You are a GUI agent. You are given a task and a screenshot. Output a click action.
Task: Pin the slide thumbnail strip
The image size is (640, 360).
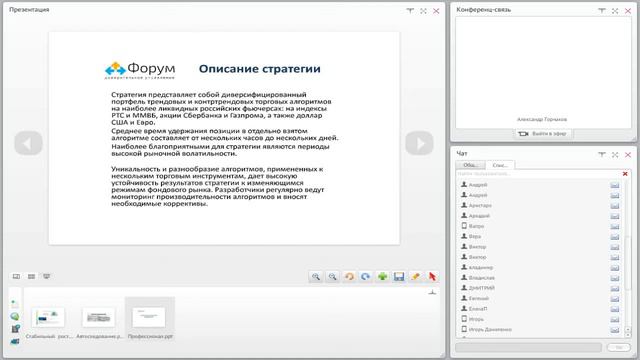tap(432, 292)
